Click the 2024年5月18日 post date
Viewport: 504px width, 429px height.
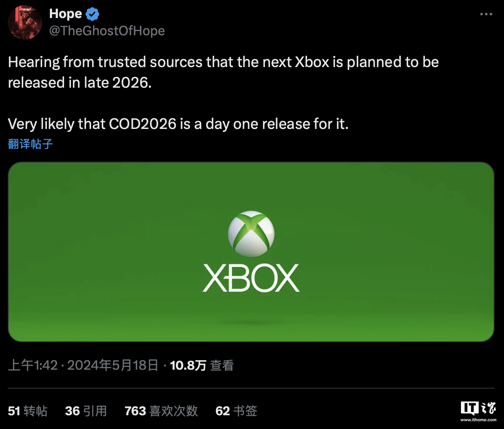pyautogui.click(x=113, y=365)
